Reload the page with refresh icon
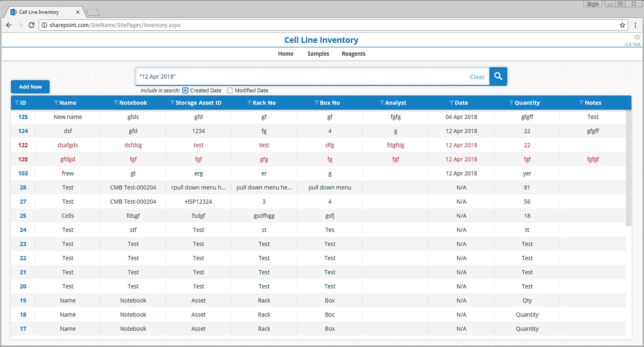Screen dimensions: 644x347 point(32,25)
